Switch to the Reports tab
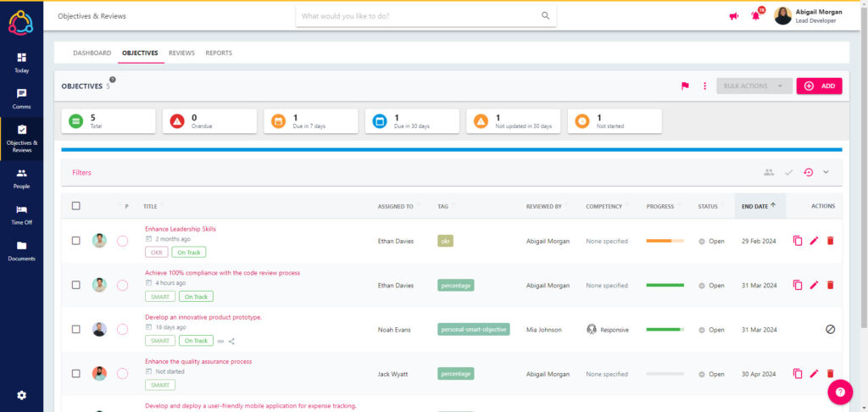 (219, 53)
